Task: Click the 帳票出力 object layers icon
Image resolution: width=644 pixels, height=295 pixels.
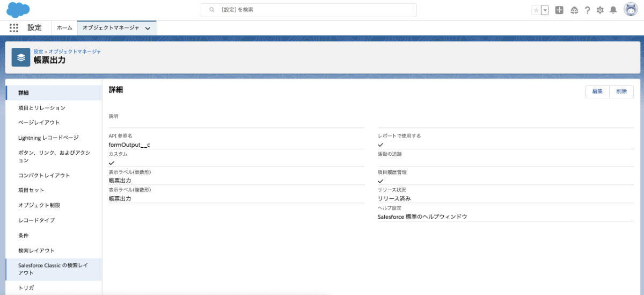Action: 21,57
